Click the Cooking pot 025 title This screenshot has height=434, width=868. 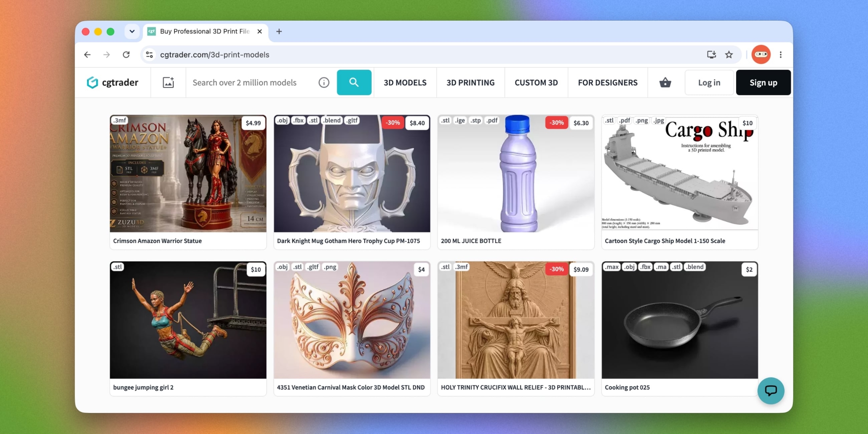pyautogui.click(x=627, y=387)
